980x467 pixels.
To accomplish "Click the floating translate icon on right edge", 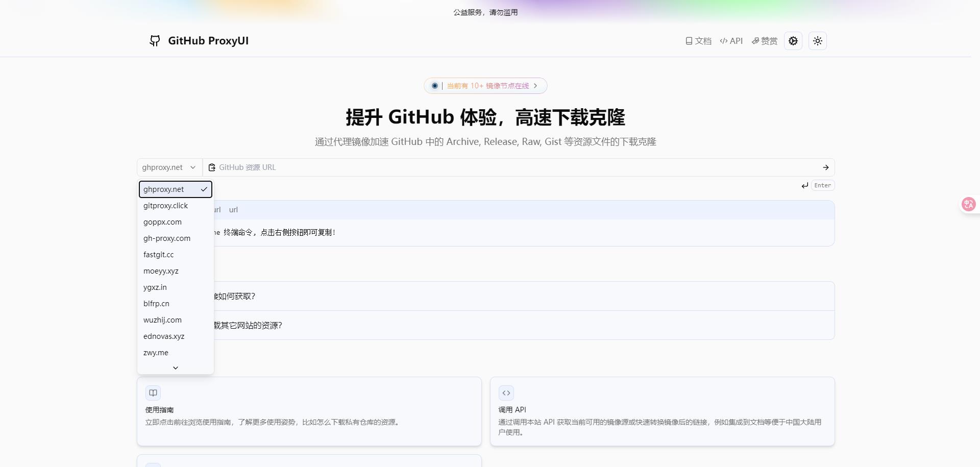I will [969, 204].
